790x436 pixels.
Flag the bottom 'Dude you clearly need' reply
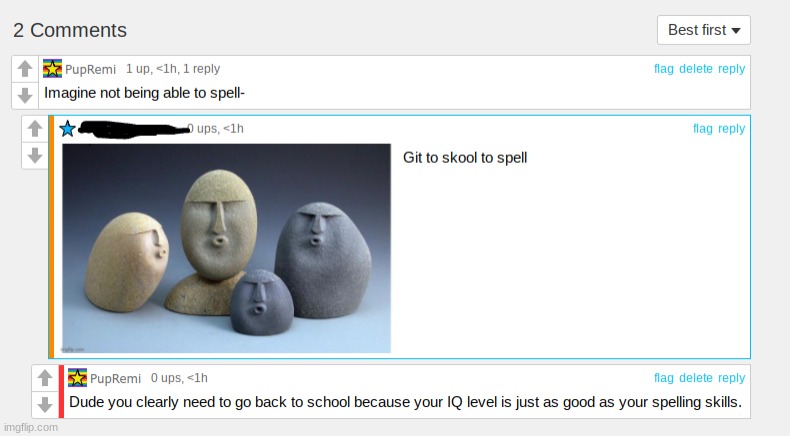(664, 378)
